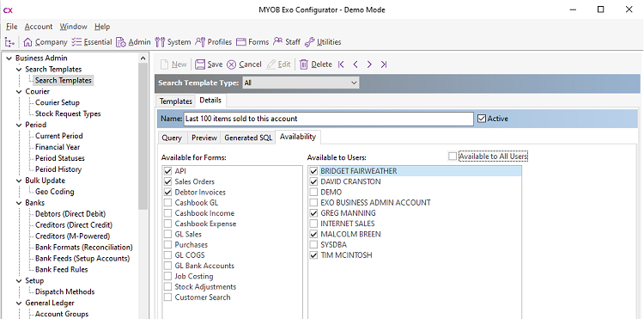This screenshot has height=319, width=644.
Task: Go to the first record arrow
Action: (x=341, y=64)
